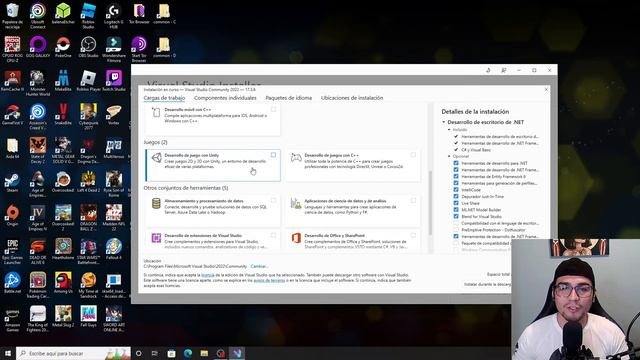
Task: Open Battle.net desktop shortcut
Action: 12,283
